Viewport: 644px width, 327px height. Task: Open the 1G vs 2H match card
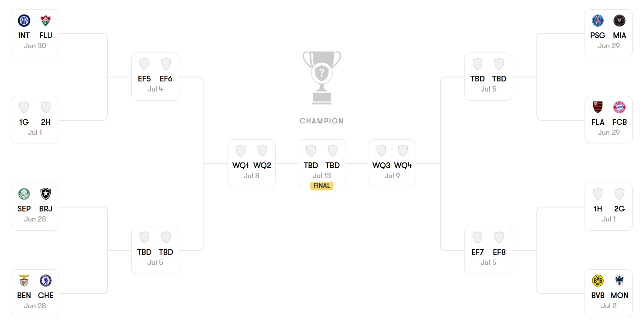pos(35,120)
